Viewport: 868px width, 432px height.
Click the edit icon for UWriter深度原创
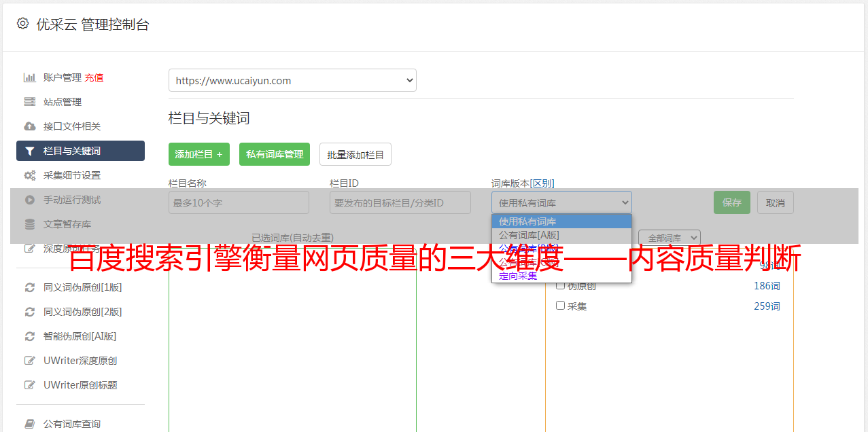pos(30,361)
